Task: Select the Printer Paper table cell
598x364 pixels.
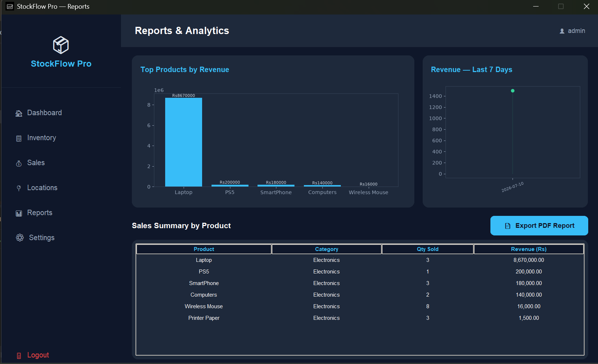Action: pos(204,318)
